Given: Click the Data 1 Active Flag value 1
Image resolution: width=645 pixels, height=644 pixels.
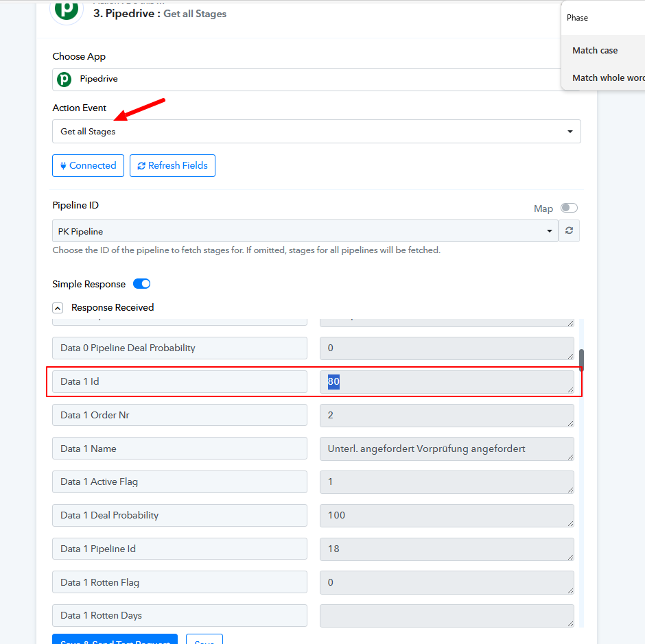Looking at the screenshot, I should (x=447, y=482).
